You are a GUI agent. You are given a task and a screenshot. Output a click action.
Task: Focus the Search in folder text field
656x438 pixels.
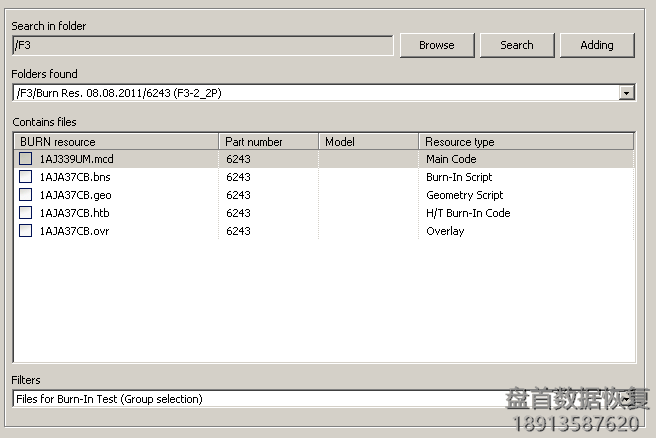click(x=202, y=45)
